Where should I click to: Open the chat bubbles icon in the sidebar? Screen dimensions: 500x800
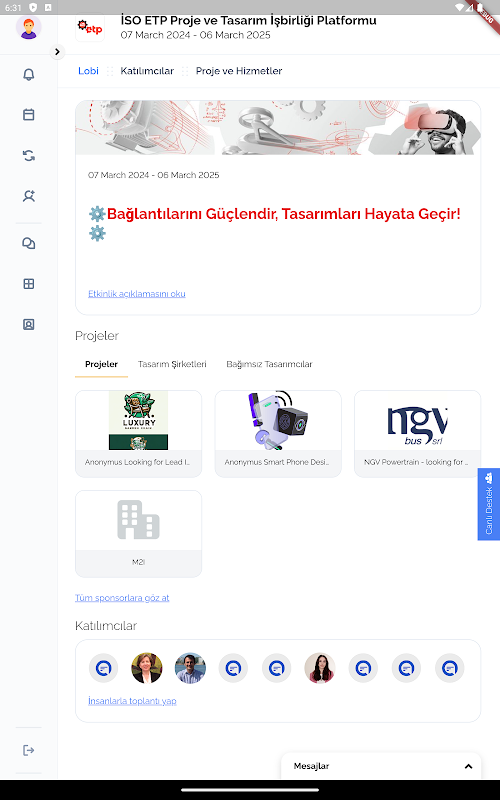coord(29,243)
